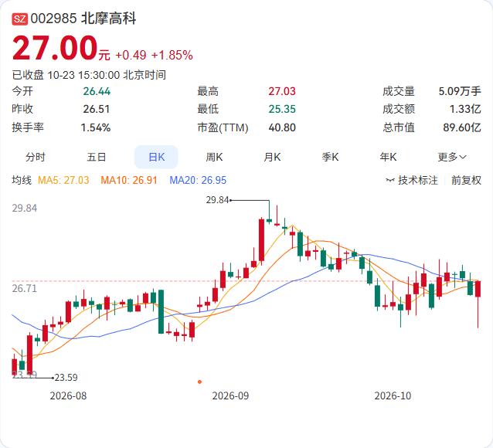Expand the 更多 dropdown

(x=452, y=157)
